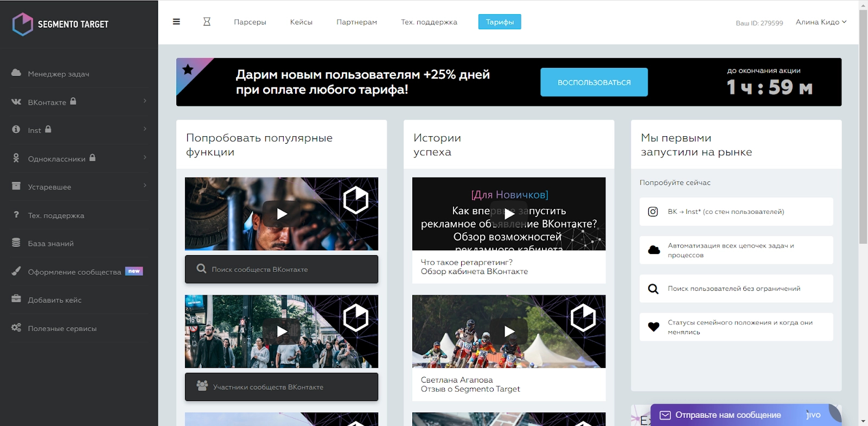Click the promo countdown timer

coord(769,87)
